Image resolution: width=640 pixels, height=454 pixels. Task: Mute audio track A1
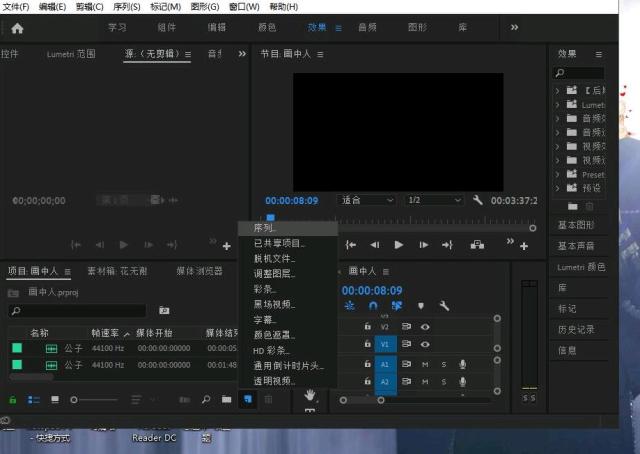pyautogui.click(x=425, y=364)
